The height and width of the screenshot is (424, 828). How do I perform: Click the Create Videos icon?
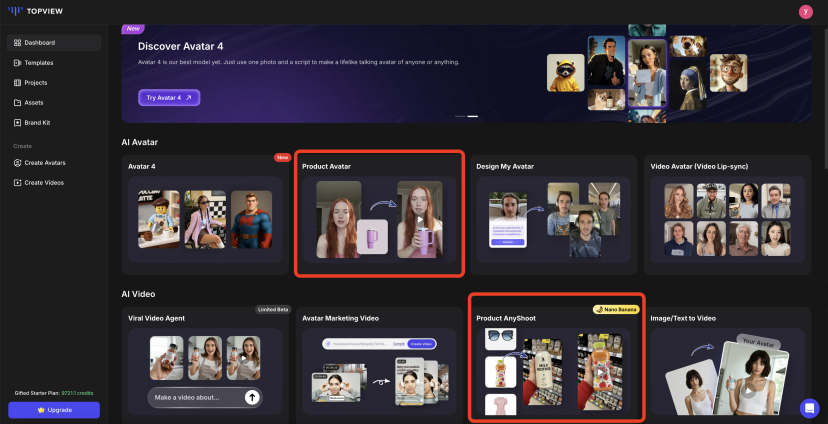[x=17, y=182]
